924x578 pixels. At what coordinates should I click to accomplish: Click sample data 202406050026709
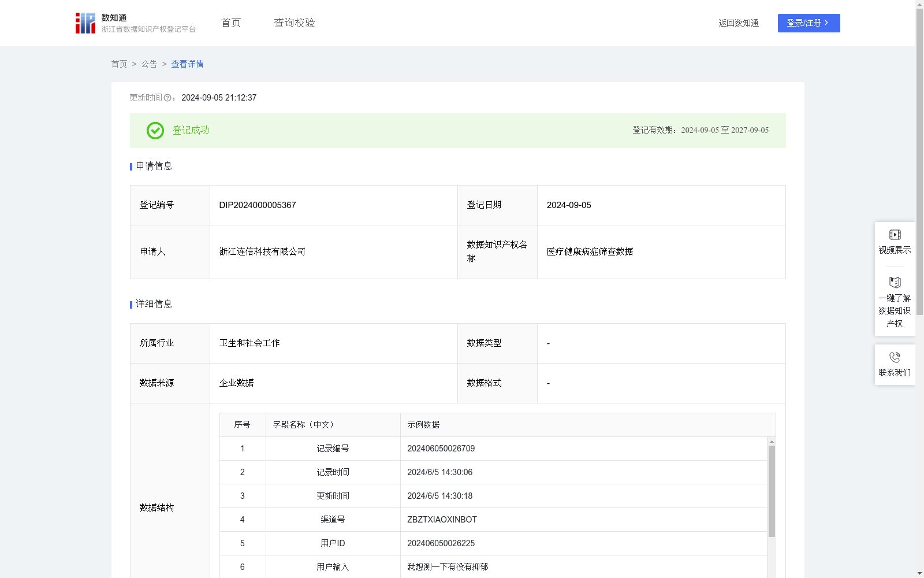coord(441,449)
